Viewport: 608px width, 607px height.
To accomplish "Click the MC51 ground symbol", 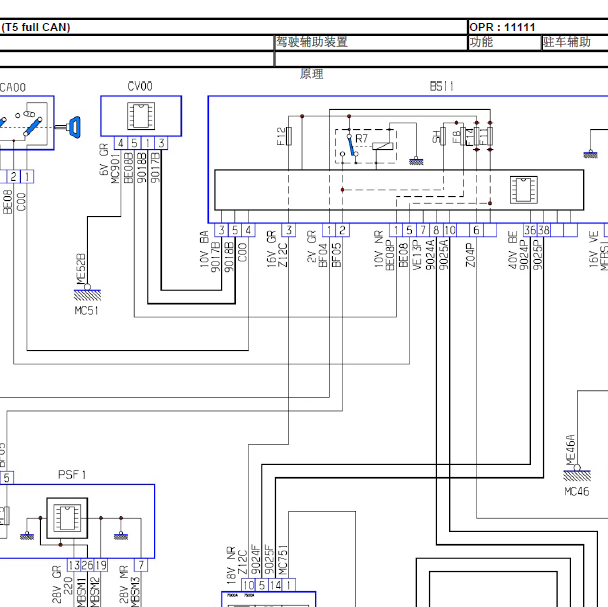I will 87,294.
